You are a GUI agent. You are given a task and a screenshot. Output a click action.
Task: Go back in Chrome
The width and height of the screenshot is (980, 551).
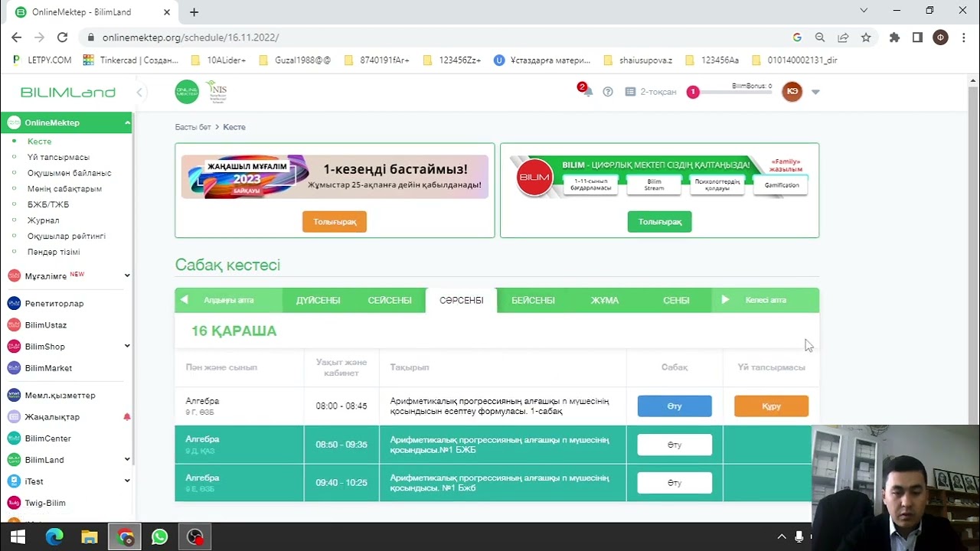point(16,37)
